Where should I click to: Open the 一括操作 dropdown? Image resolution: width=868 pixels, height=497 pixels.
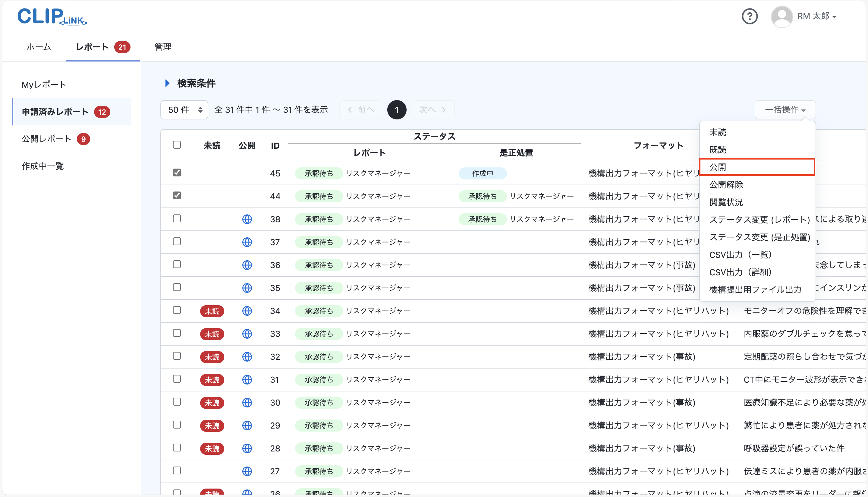tap(785, 109)
